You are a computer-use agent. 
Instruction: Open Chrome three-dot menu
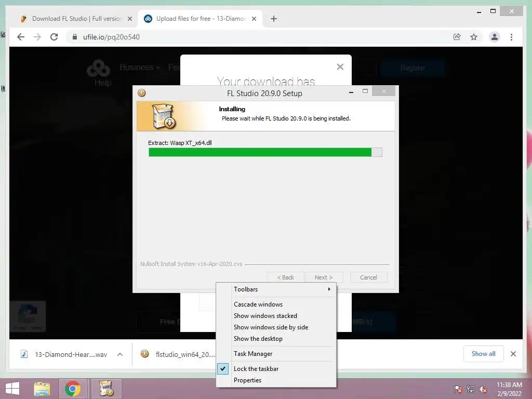pyautogui.click(x=511, y=37)
